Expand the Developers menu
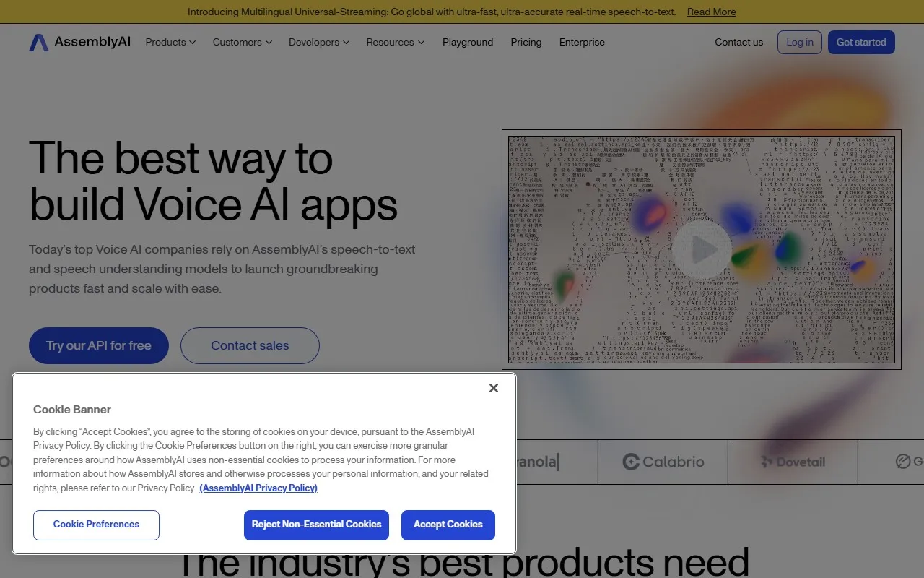 [318, 43]
